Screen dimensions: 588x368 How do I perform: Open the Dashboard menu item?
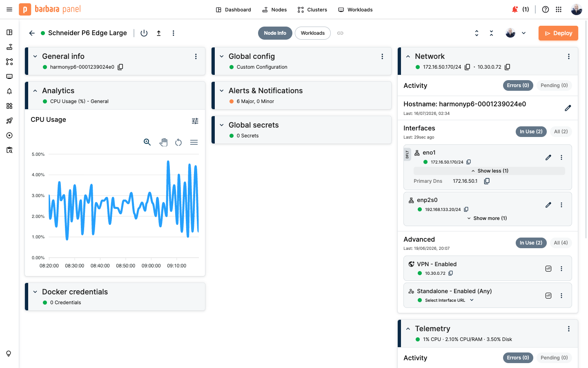[234, 9]
